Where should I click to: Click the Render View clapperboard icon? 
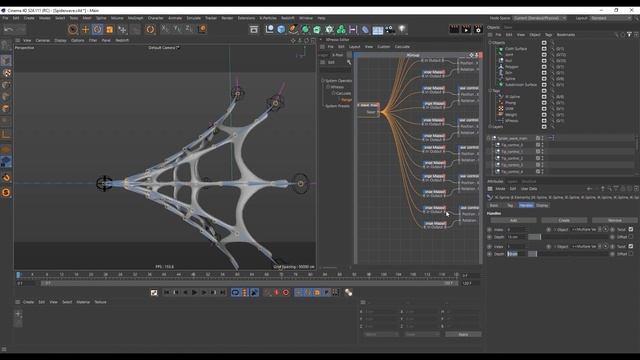454,29
